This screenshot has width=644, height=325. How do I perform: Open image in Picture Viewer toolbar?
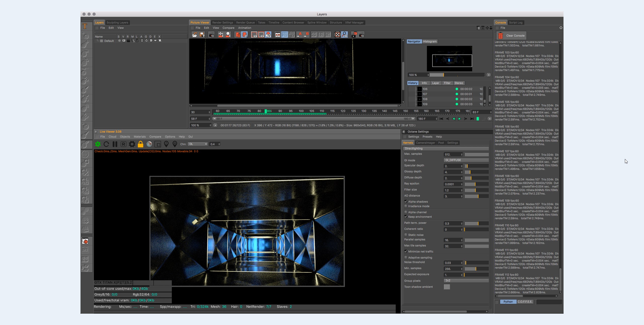(x=194, y=35)
